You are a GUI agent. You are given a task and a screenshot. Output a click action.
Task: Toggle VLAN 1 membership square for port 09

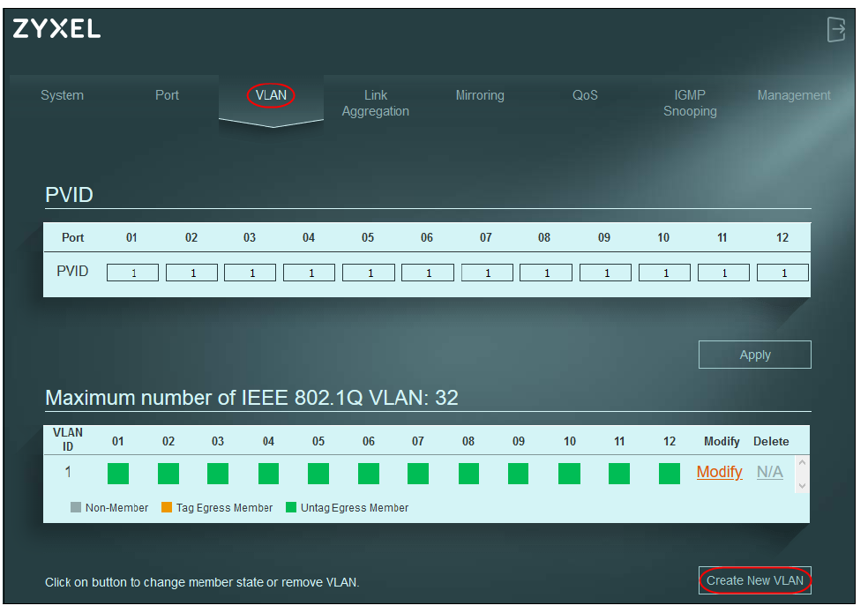tap(519, 474)
